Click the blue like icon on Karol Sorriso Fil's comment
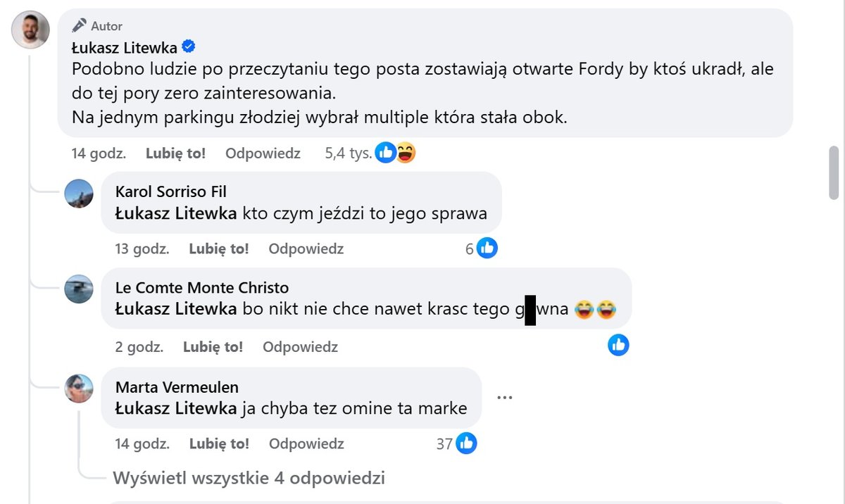 click(487, 248)
